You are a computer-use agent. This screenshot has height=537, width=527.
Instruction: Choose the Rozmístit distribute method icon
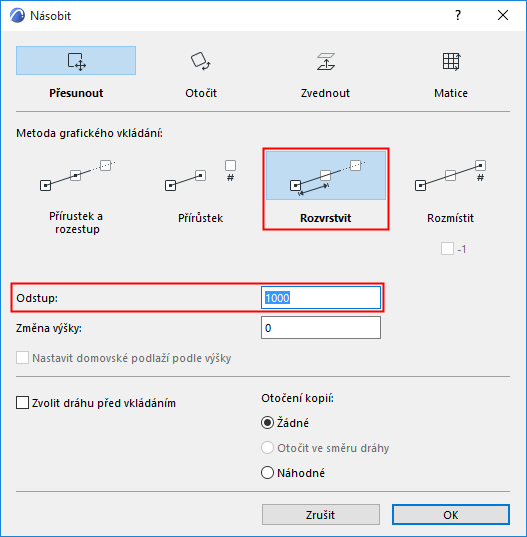click(451, 176)
